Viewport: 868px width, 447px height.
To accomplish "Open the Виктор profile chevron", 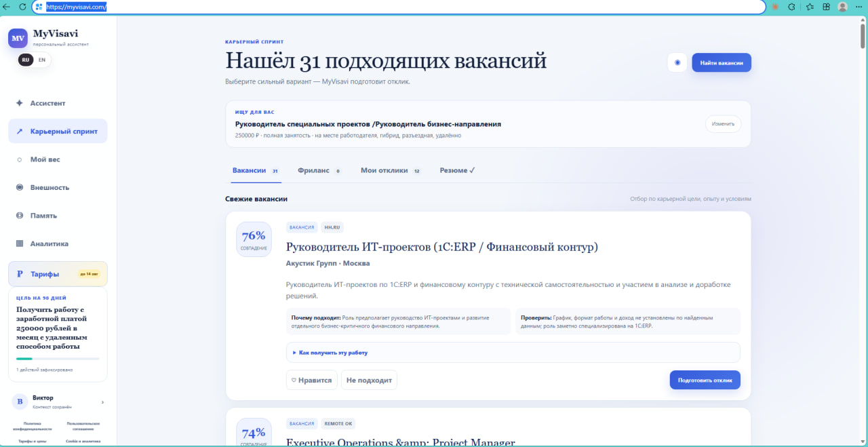I will [102, 402].
